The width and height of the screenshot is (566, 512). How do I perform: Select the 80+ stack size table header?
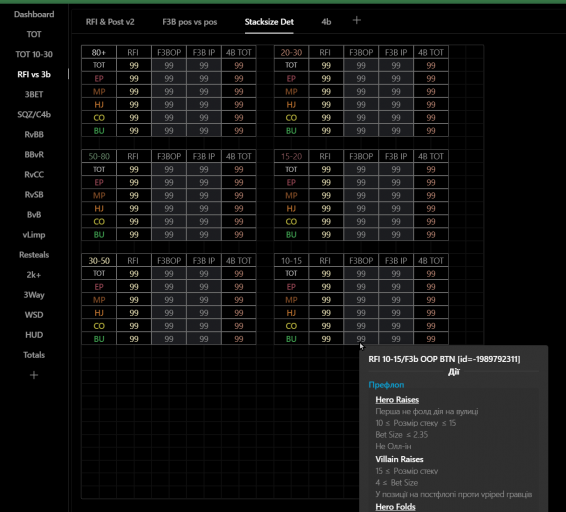[99, 52]
